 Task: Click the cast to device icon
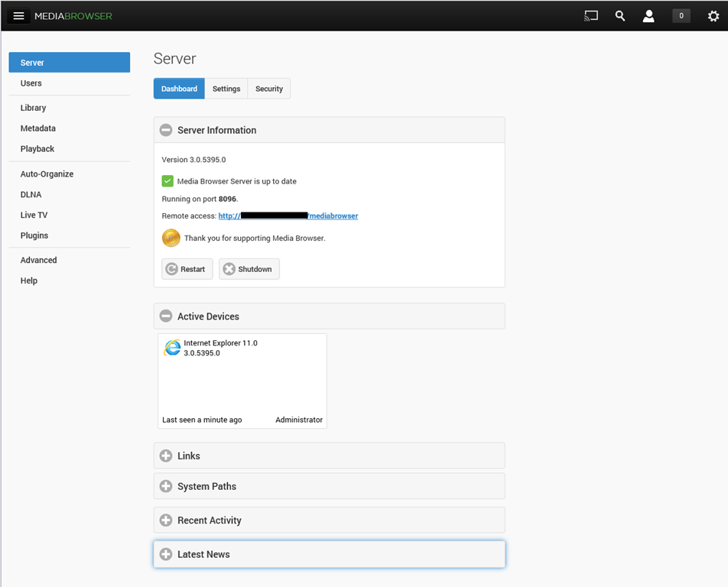click(590, 16)
